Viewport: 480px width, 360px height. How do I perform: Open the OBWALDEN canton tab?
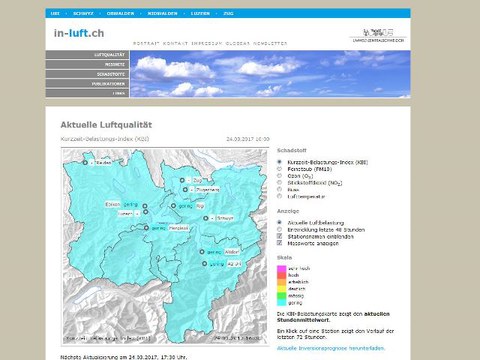point(120,14)
